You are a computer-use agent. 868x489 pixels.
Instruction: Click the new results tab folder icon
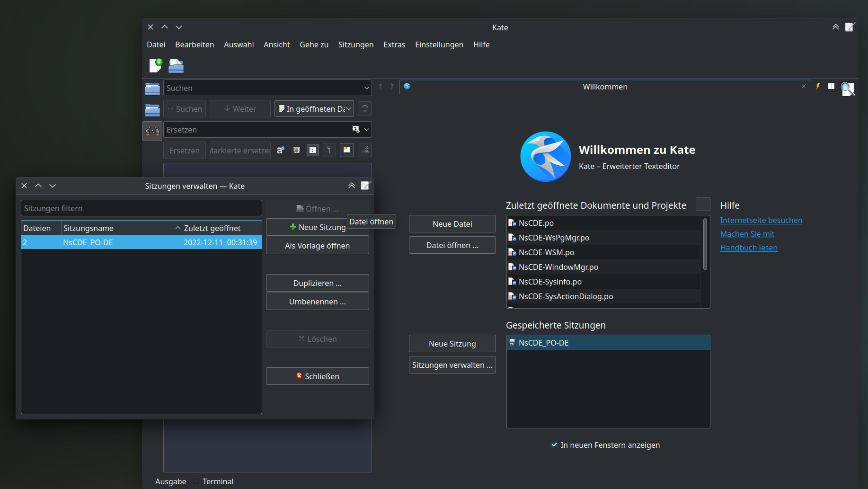(347, 150)
